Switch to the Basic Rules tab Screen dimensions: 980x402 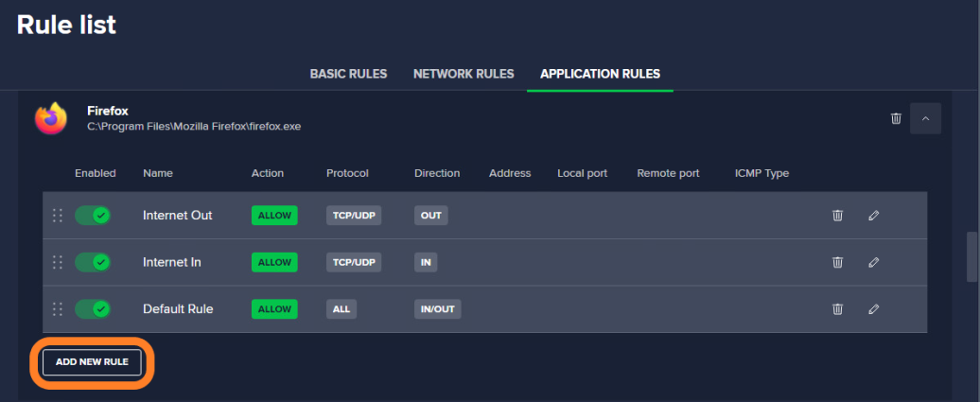(349, 74)
